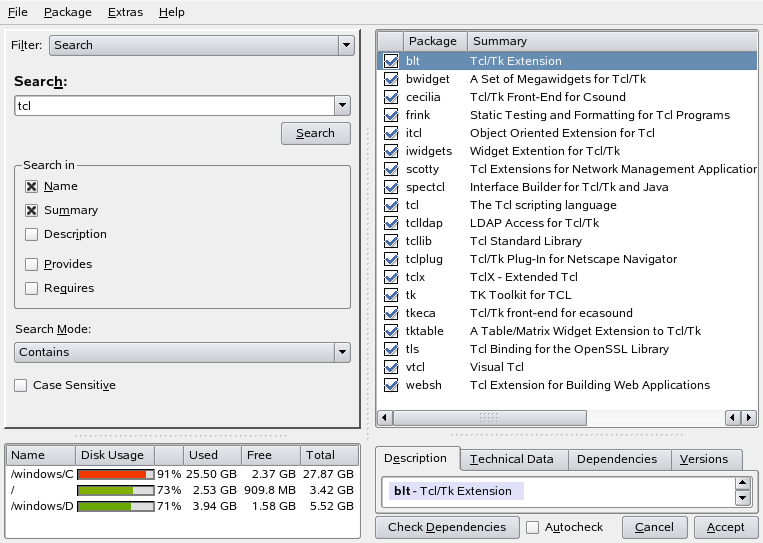763x543 pixels.
Task: Click the root / disk usage bar
Action: pos(115,490)
